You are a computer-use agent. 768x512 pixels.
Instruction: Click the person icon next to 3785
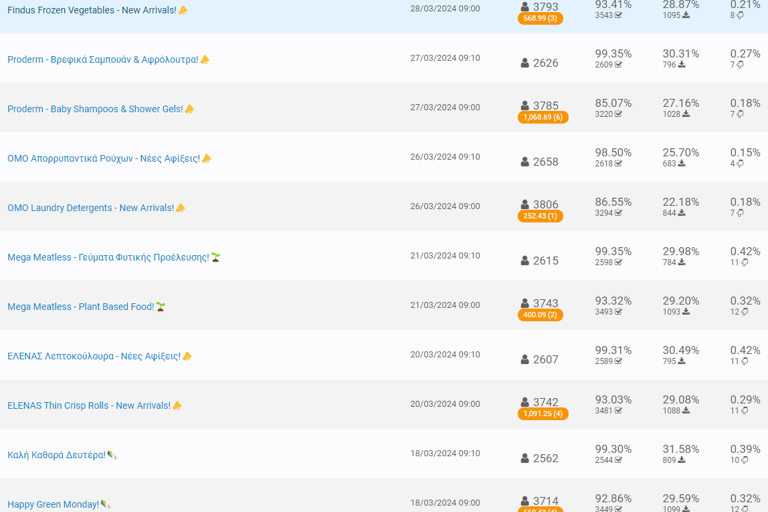525,105
